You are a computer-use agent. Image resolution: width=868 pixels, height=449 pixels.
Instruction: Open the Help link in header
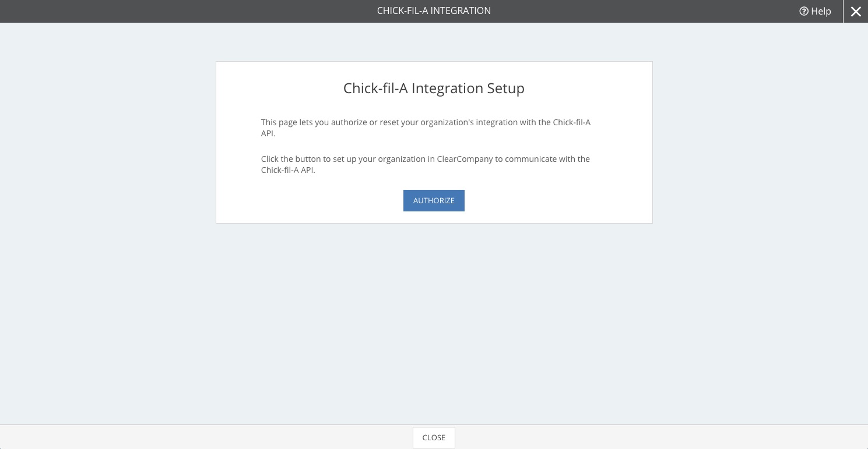(815, 11)
